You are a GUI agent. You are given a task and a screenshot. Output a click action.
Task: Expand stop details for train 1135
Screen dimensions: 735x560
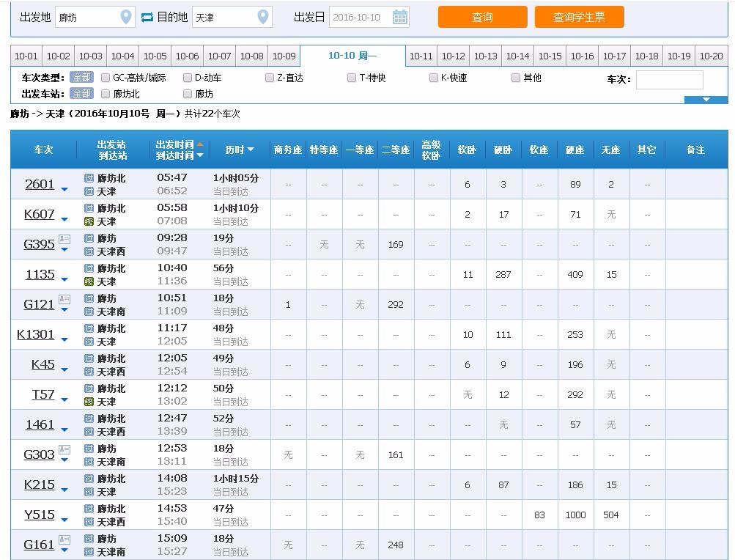point(64,279)
